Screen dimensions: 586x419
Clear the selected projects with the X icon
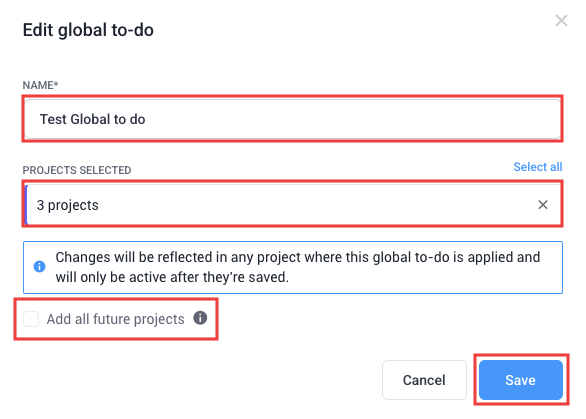543,204
